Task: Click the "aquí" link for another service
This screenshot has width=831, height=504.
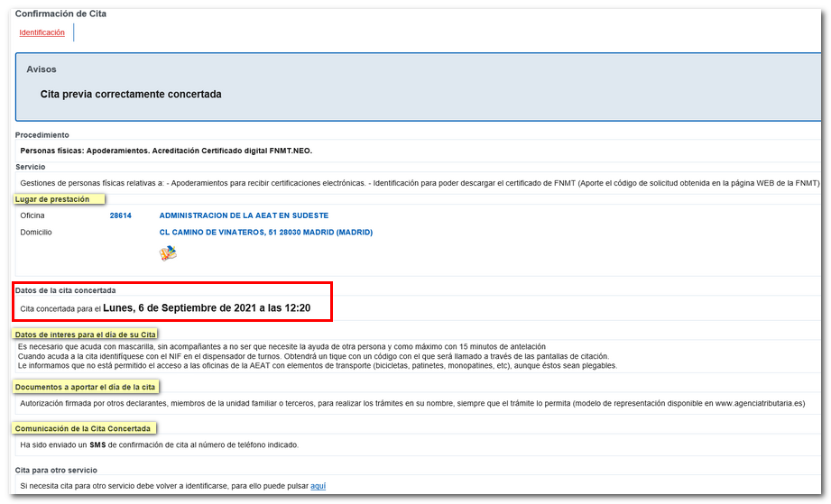Action: click(318, 486)
